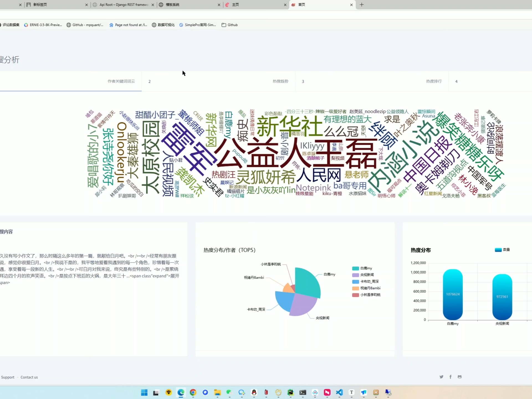The width and height of the screenshot is (532, 399).
Task: Open the SimplePro官网 bookmark
Action: tap(198, 25)
